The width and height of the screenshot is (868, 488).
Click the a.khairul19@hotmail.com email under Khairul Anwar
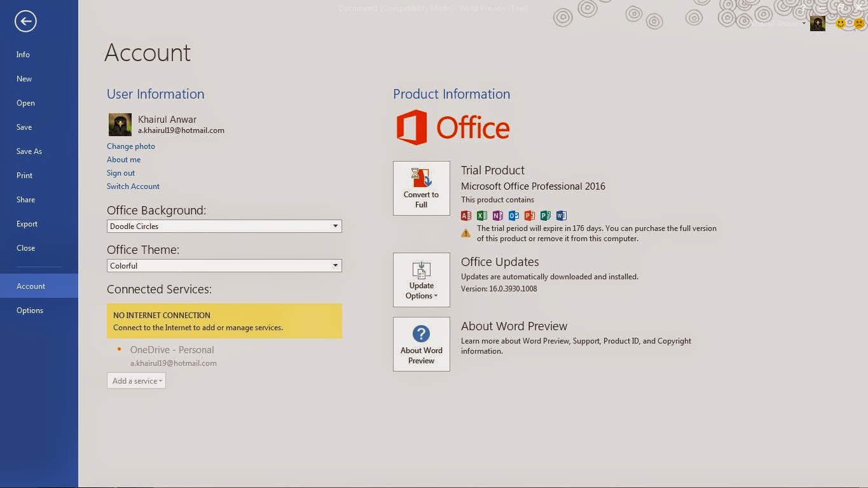point(181,130)
